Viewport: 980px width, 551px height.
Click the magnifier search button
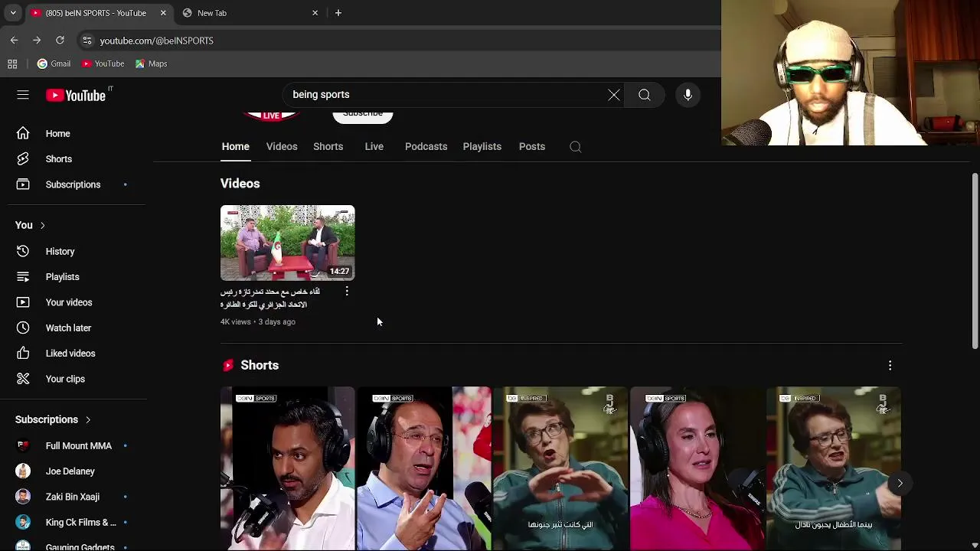click(x=645, y=95)
